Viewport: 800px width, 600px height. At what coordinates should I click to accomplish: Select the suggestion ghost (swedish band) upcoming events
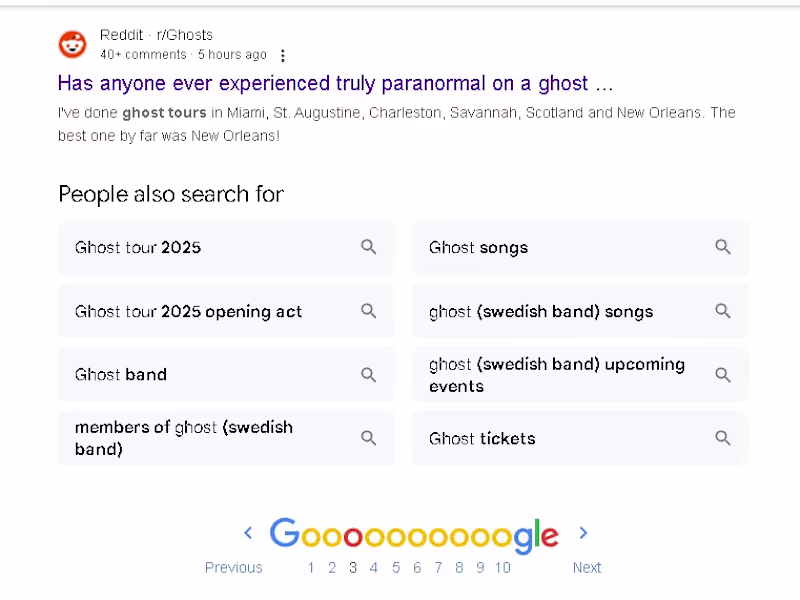coord(557,375)
